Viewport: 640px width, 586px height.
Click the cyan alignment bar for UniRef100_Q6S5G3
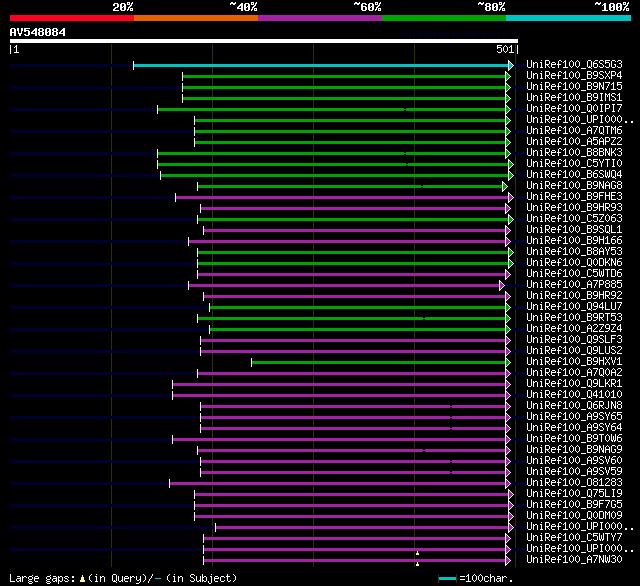coord(321,65)
